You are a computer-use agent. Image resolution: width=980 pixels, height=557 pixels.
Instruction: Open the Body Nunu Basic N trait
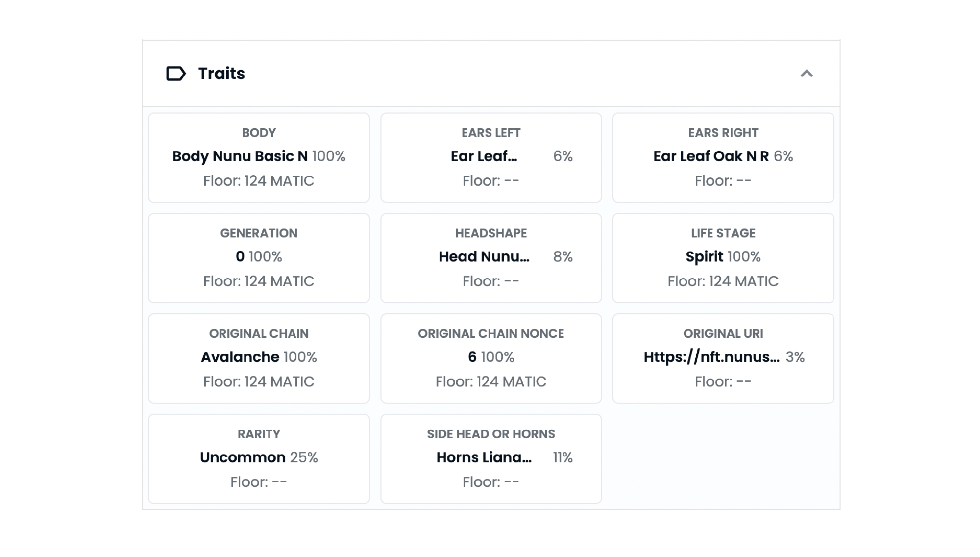[x=259, y=157]
